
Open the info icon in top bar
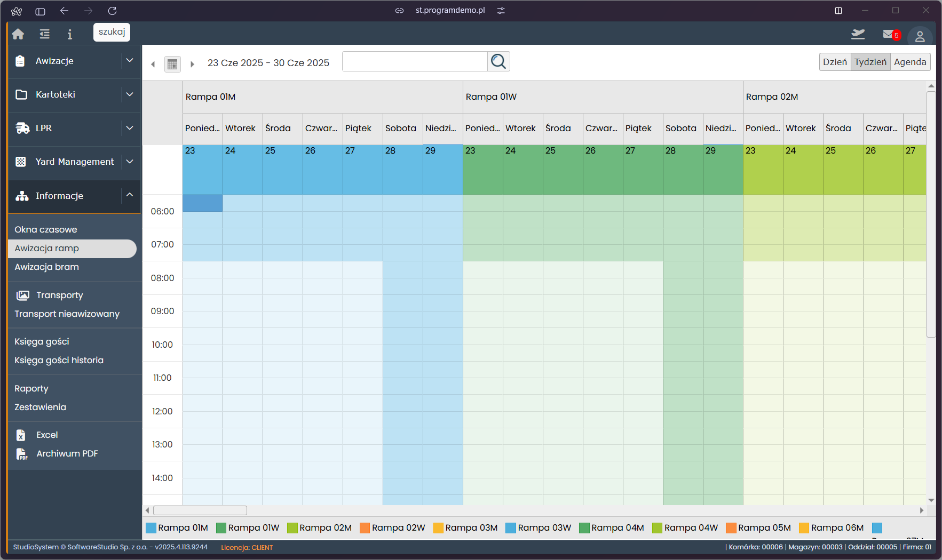point(69,34)
